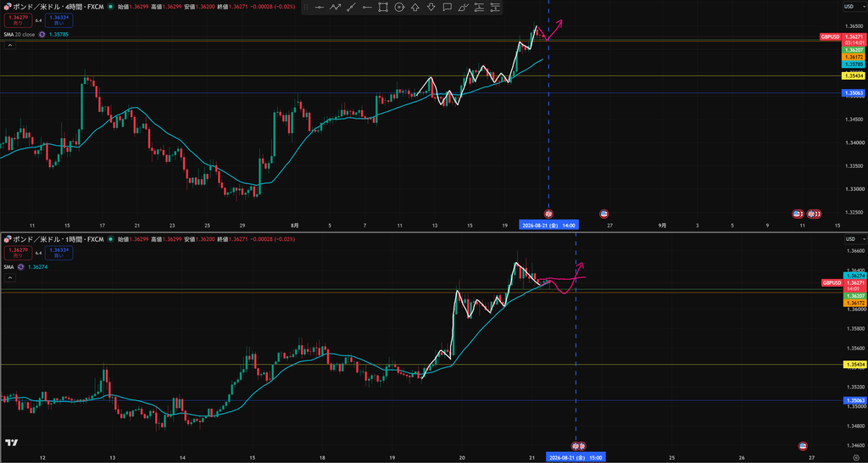868x463 pixels.
Task: Select SMA 20 close legend on 4-hour chart
Action: click(x=19, y=34)
